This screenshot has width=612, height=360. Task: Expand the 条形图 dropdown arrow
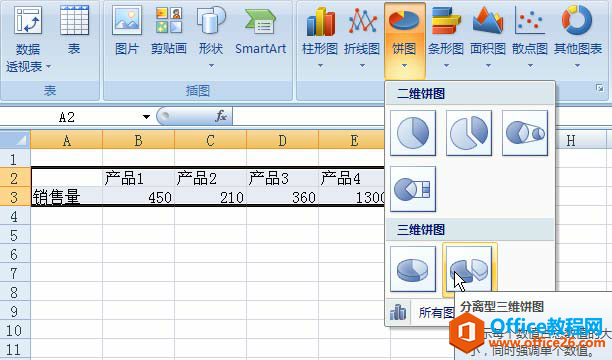click(446, 66)
